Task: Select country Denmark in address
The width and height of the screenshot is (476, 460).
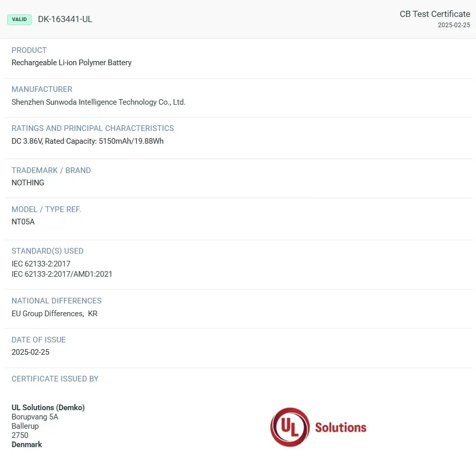Action: [x=27, y=445]
